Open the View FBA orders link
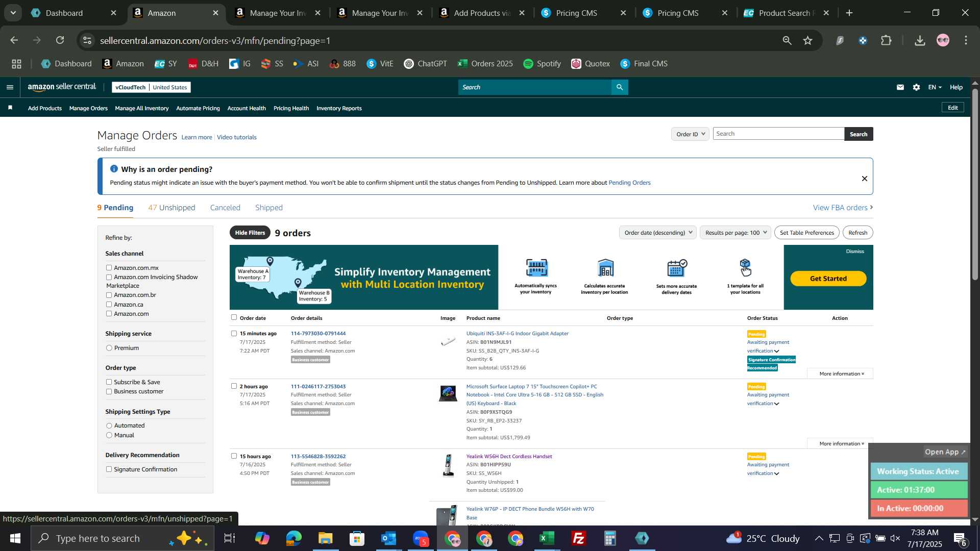 (x=843, y=208)
